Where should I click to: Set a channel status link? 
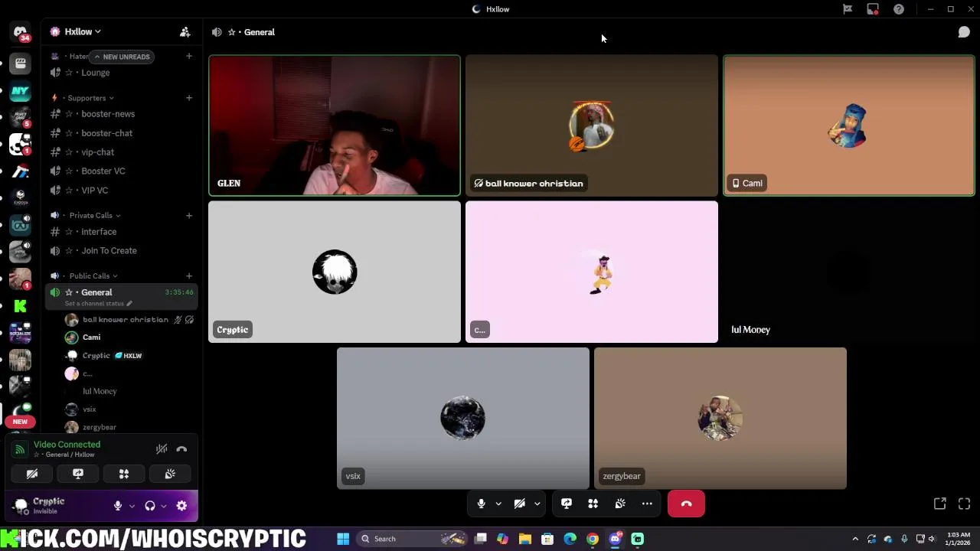[x=98, y=303]
